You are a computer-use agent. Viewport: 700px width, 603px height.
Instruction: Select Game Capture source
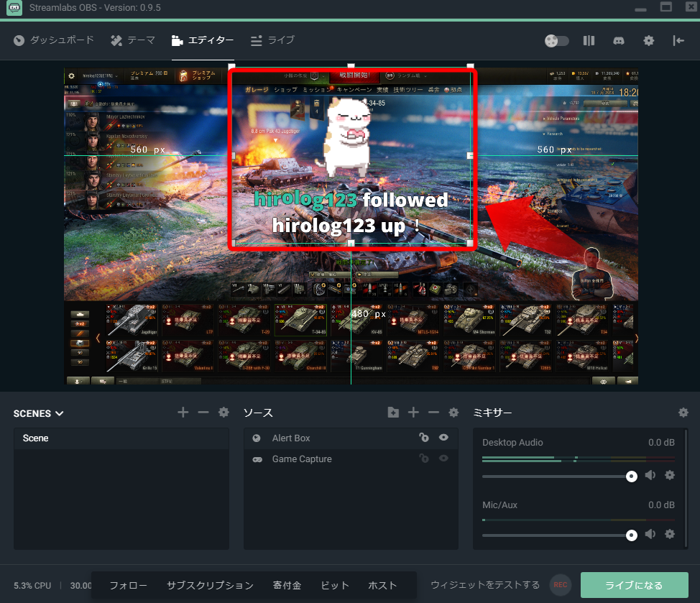351,459
